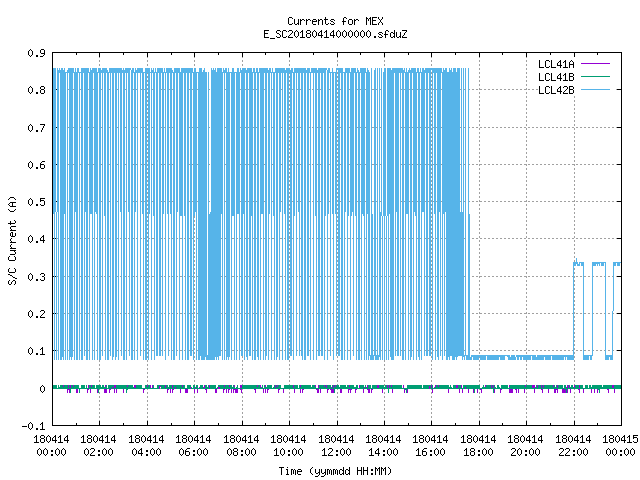
Task: Pick the blue LCL42B legend line sample
Action: tap(595, 89)
